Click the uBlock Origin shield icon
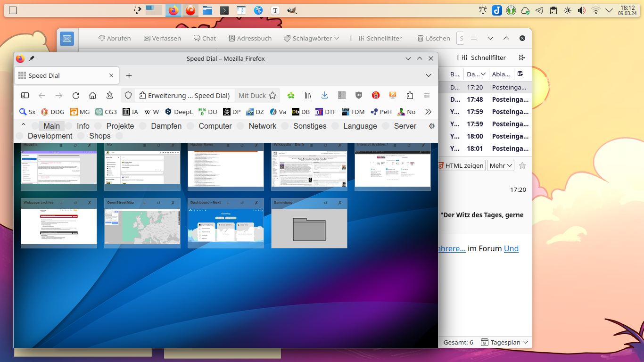Viewport: 644px width, 362px height. [359, 96]
